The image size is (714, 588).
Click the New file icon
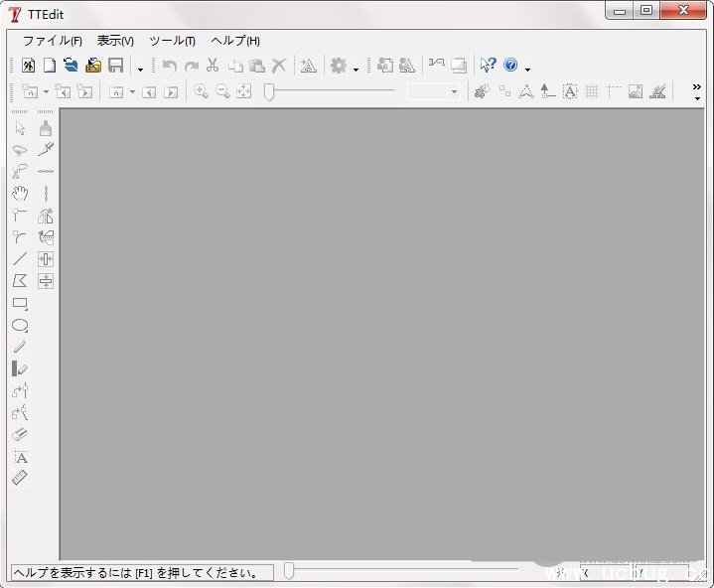coord(49,66)
